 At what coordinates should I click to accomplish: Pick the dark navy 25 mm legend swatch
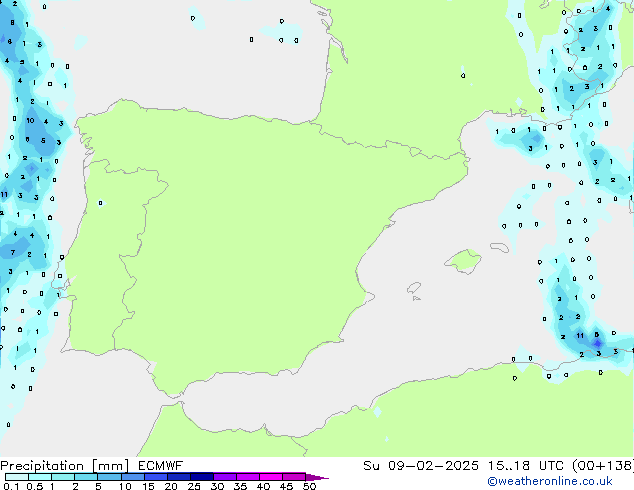tap(201, 477)
